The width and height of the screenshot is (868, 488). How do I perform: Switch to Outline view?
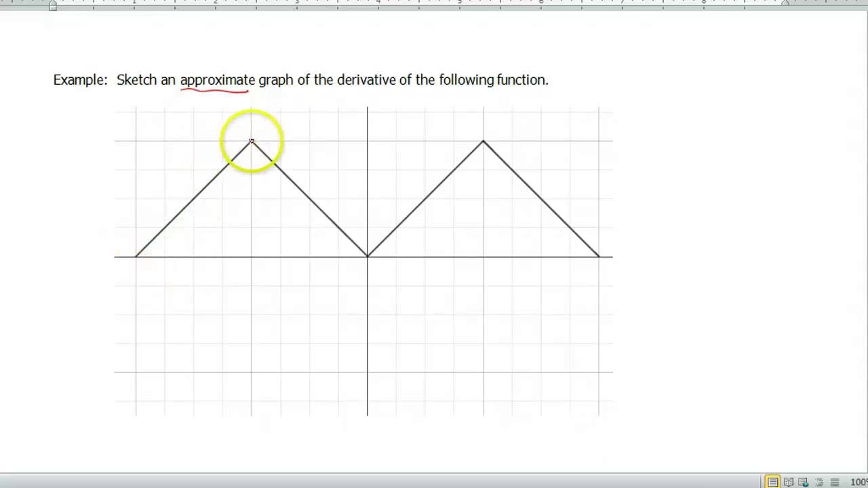click(819, 482)
